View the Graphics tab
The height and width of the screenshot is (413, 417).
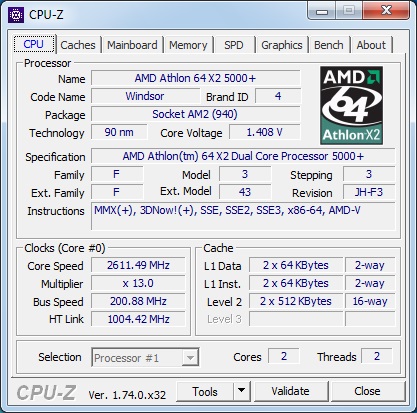point(282,45)
